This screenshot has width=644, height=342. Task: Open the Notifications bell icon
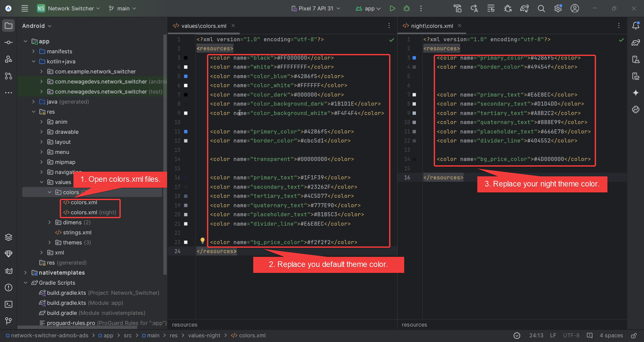(636, 26)
